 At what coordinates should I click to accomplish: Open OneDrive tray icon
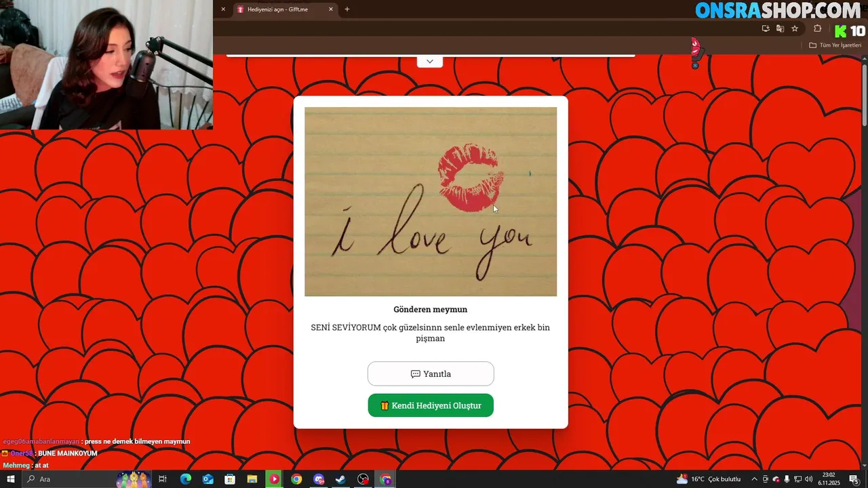776,479
